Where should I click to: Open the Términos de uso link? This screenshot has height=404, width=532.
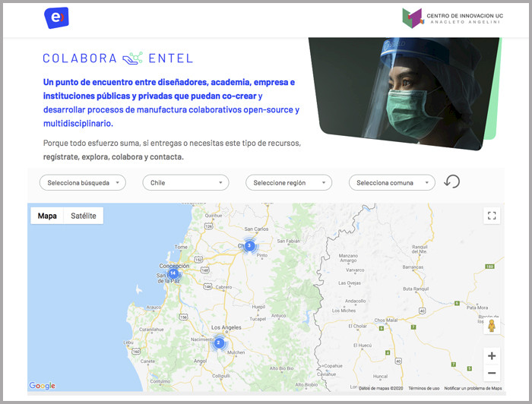coord(424,388)
